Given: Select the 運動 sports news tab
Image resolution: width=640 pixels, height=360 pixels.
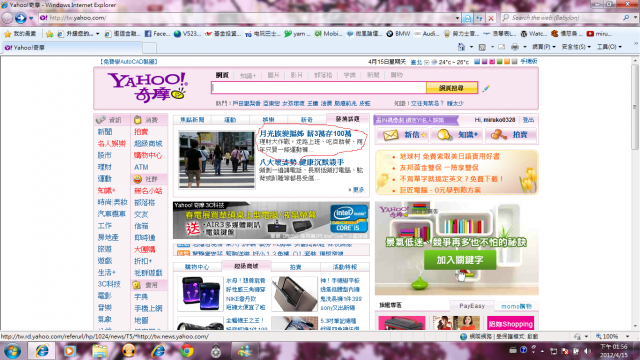Looking at the screenshot, I should 230,120.
